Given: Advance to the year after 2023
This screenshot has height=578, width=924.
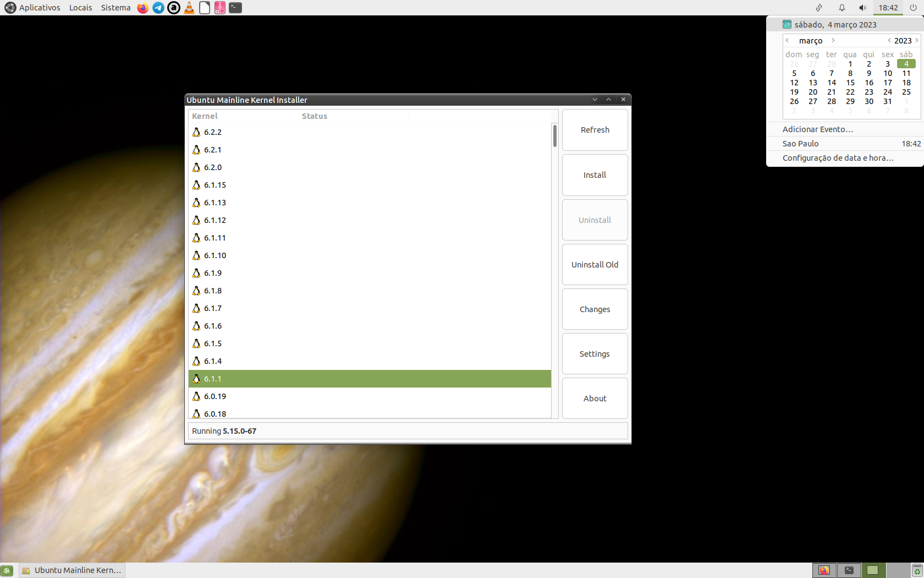Looking at the screenshot, I should (x=917, y=40).
